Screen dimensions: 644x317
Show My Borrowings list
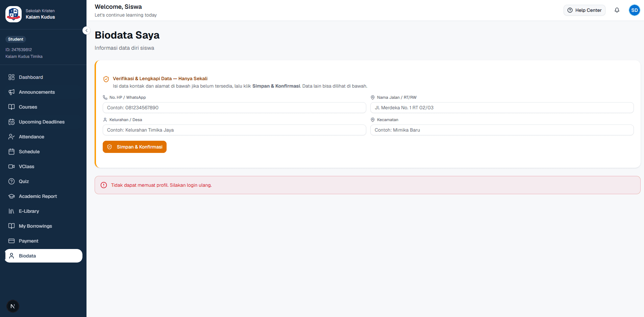click(x=35, y=226)
